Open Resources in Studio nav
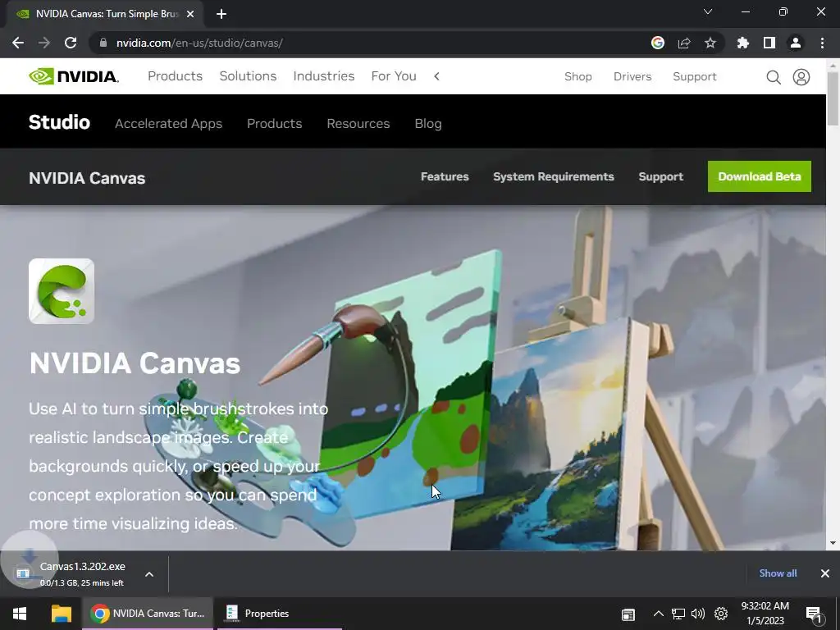Image resolution: width=840 pixels, height=630 pixels. point(358,124)
